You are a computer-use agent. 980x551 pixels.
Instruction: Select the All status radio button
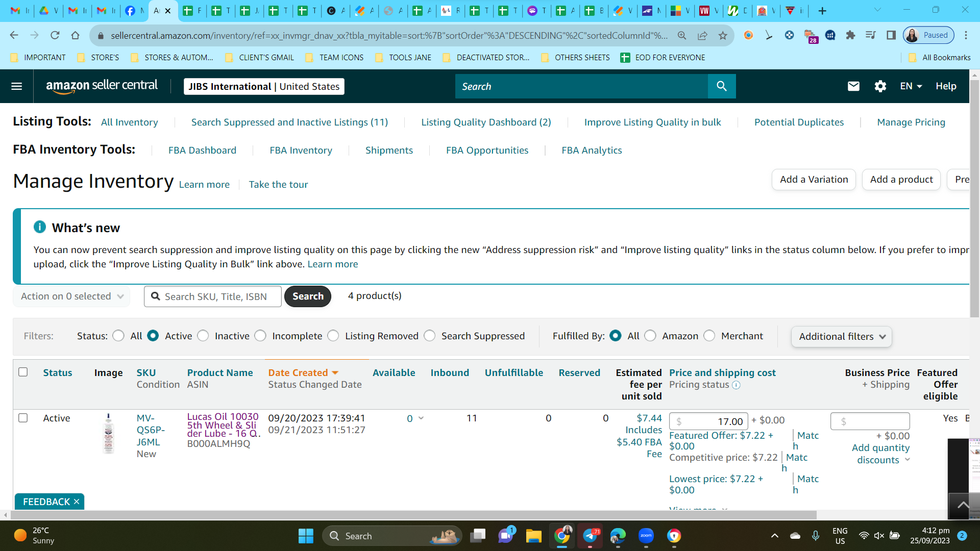118,336
